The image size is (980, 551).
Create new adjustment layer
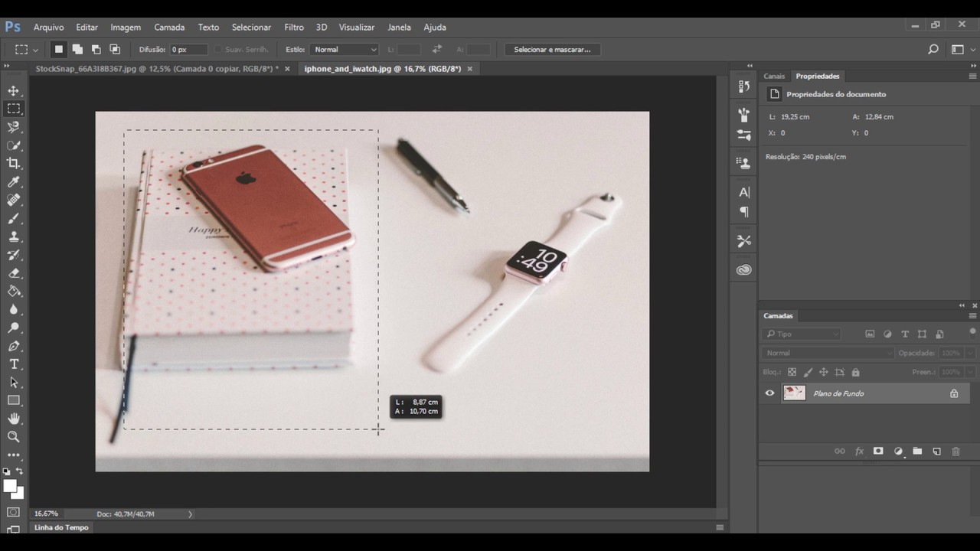pos(898,452)
